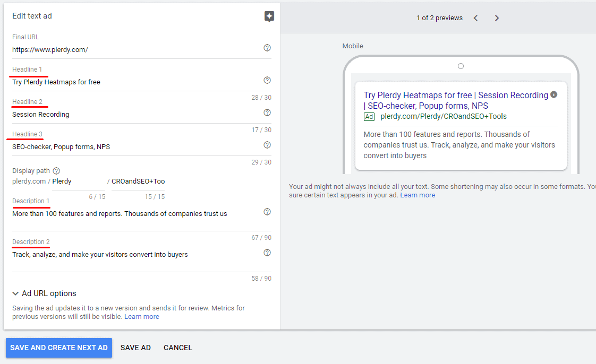Open Learn more link about text shortening

418,195
